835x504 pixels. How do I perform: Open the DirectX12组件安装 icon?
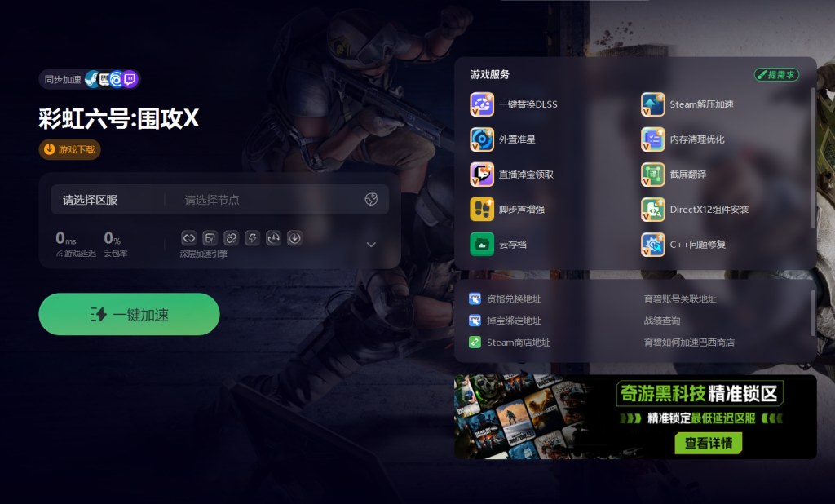653,210
